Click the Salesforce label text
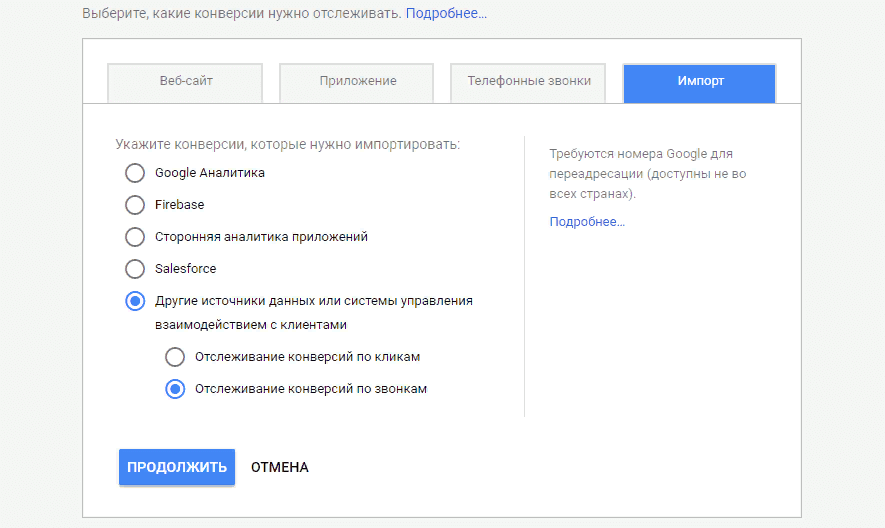Image resolution: width=885 pixels, height=528 pixels. (x=185, y=269)
